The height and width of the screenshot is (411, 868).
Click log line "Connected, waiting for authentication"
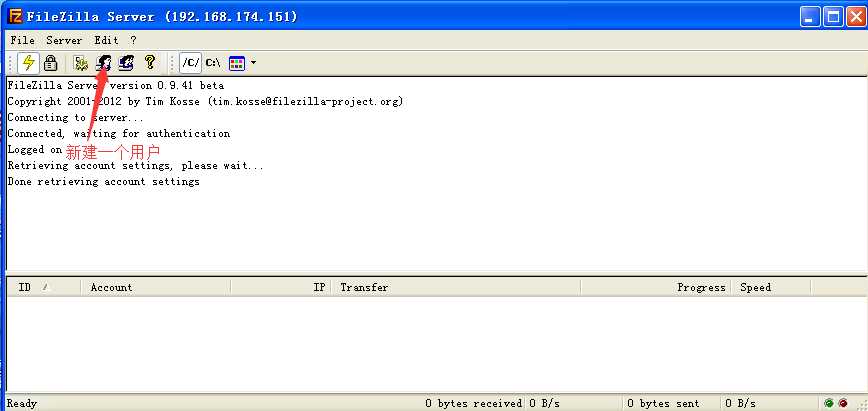point(118,133)
